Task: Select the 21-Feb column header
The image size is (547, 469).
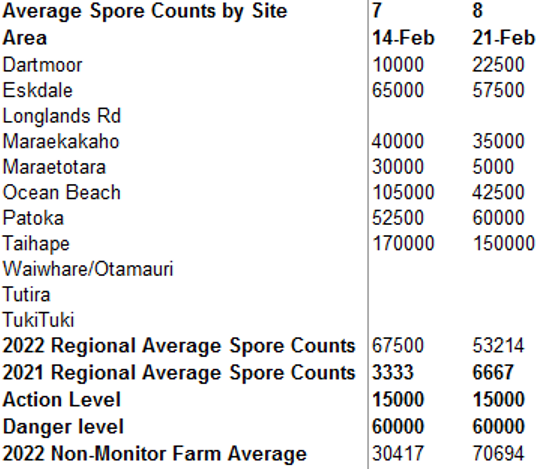Action: (503, 38)
